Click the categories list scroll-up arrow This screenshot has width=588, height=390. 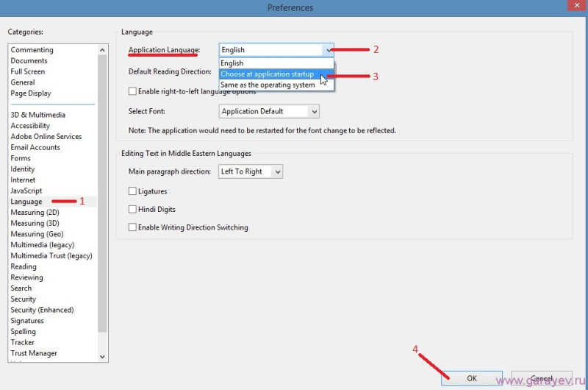tap(102, 50)
